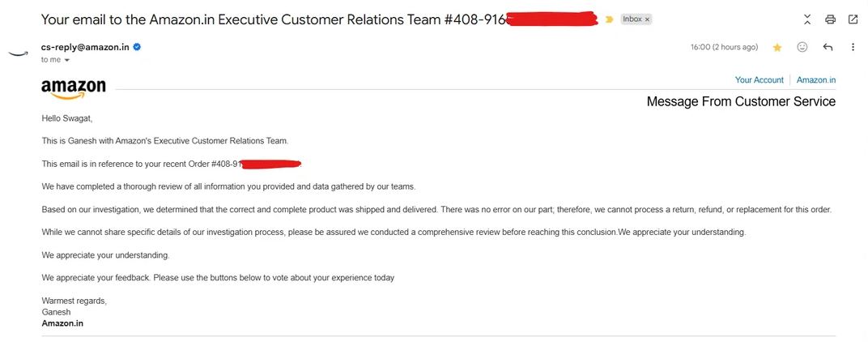This screenshot has height=342, width=868.
Task: Open email in new window
Action: [x=853, y=19]
